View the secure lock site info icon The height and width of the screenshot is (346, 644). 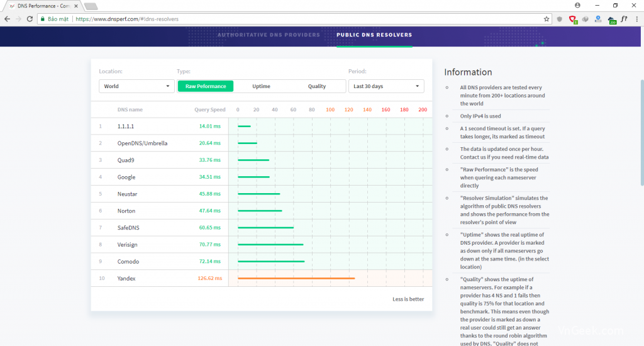point(42,19)
